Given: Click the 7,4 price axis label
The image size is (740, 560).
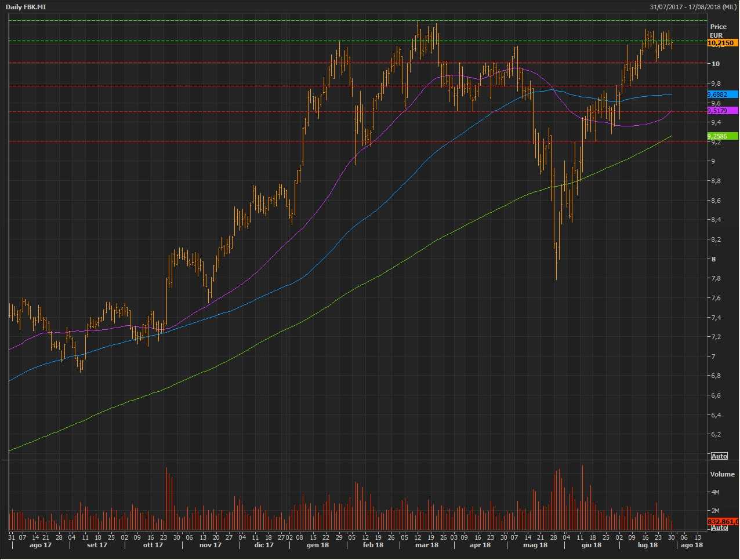Looking at the screenshot, I should pyautogui.click(x=716, y=318).
